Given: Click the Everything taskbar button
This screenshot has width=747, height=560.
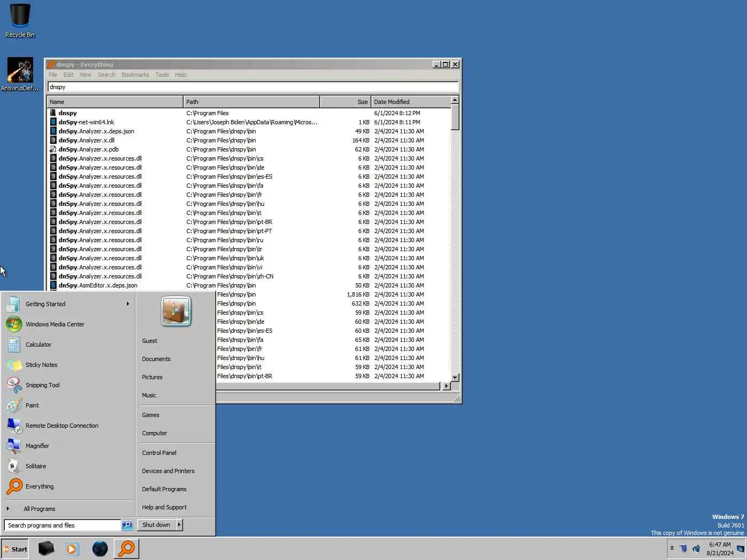Looking at the screenshot, I should click(126, 548).
